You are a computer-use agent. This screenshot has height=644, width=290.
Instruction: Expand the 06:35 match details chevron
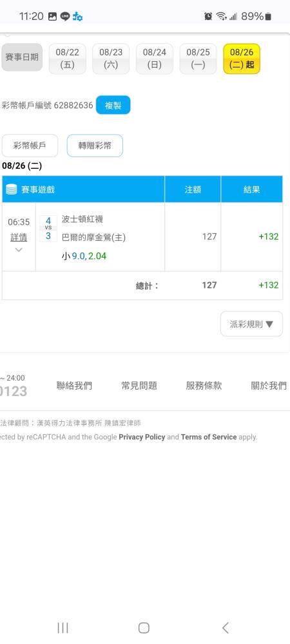(x=19, y=250)
